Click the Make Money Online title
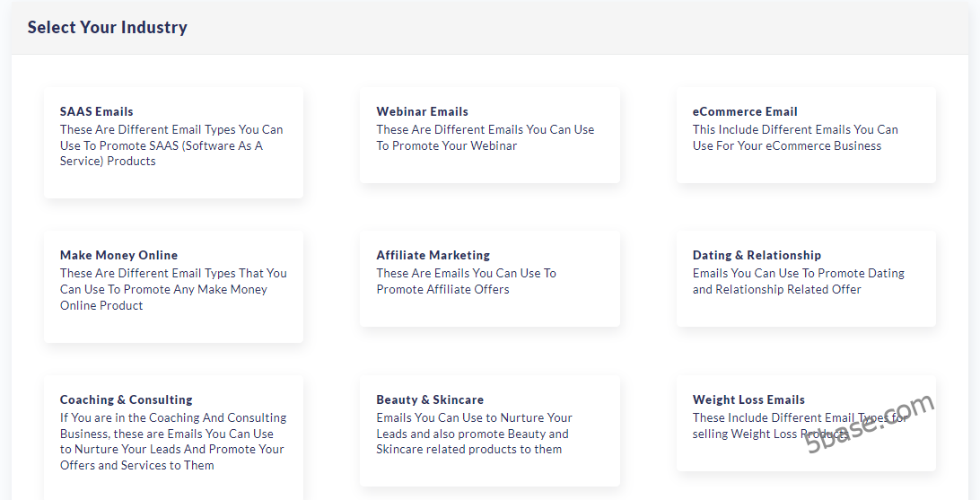The width and height of the screenshot is (980, 500). click(x=118, y=255)
